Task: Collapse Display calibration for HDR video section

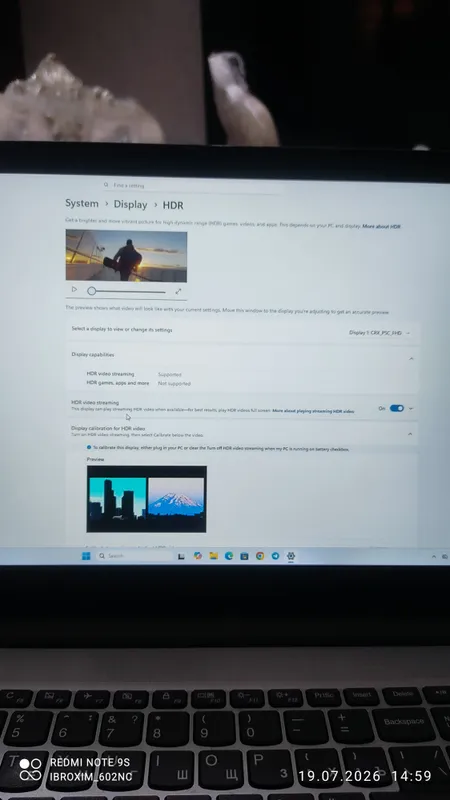Action: [x=410, y=434]
